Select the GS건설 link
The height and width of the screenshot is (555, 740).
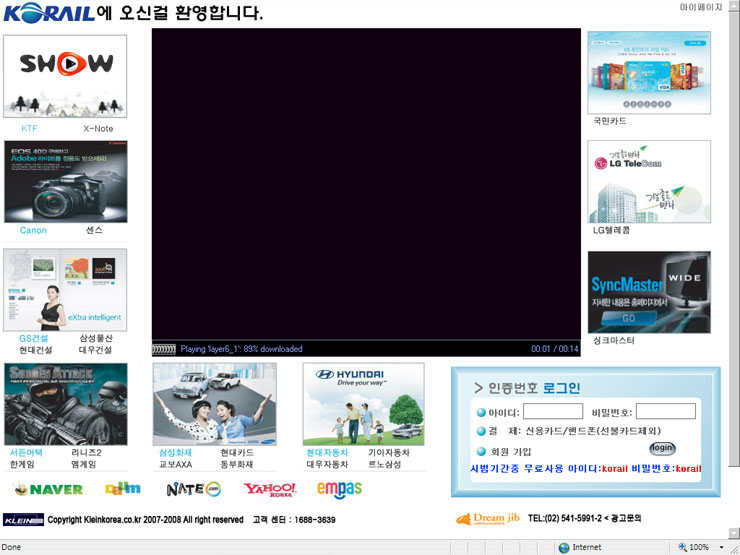point(34,338)
